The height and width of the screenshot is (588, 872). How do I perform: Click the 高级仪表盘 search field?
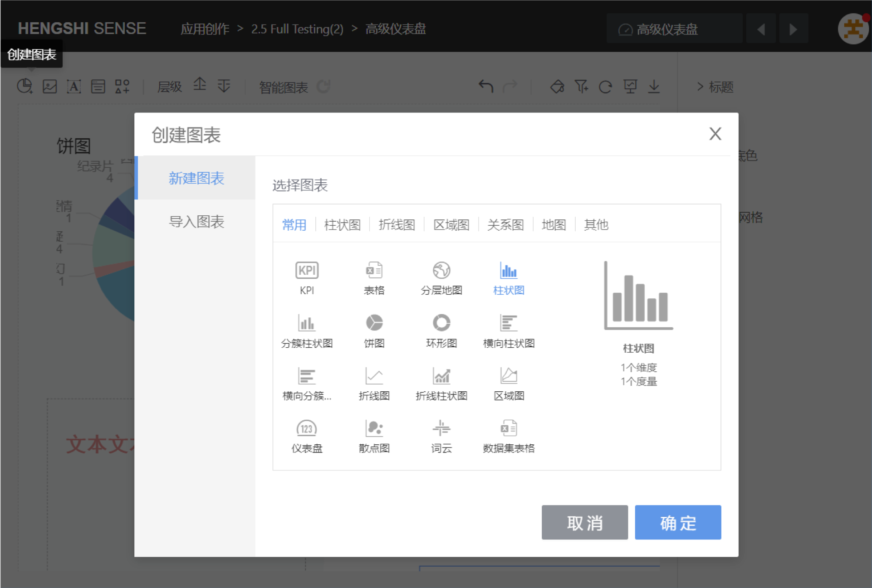click(674, 29)
